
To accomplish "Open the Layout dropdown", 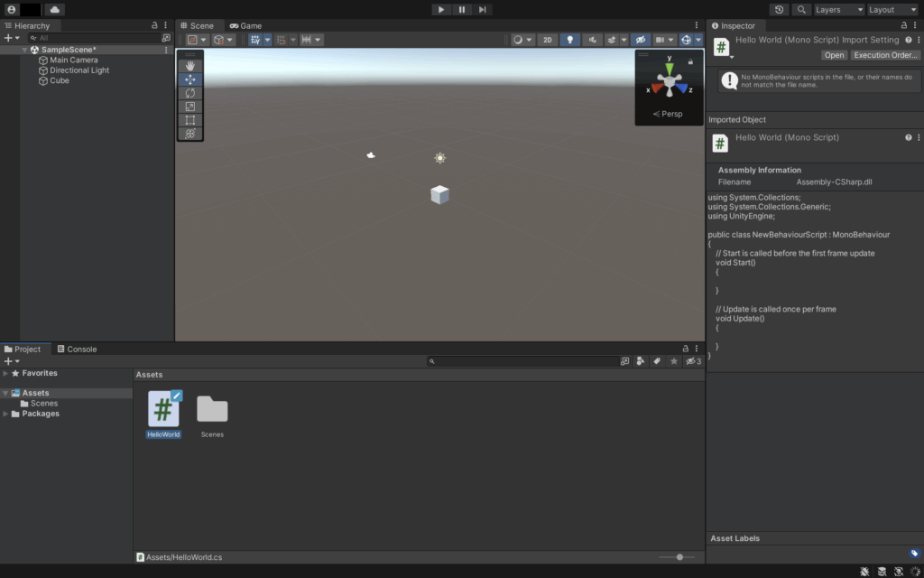I will pyautogui.click(x=892, y=9).
